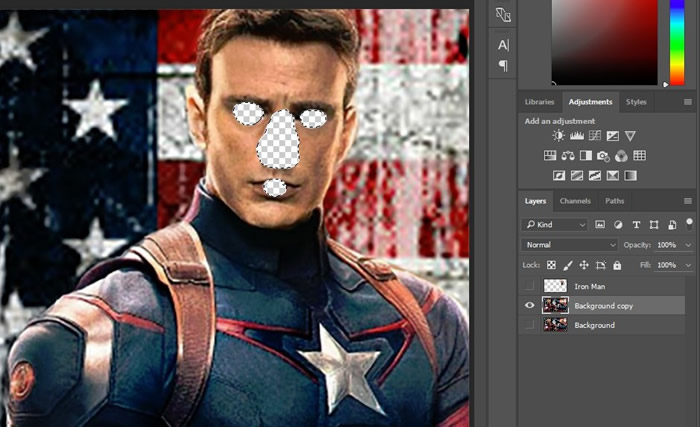This screenshot has width=700, height=427.
Task: Switch to the Libraries tab
Action: (539, 102)
